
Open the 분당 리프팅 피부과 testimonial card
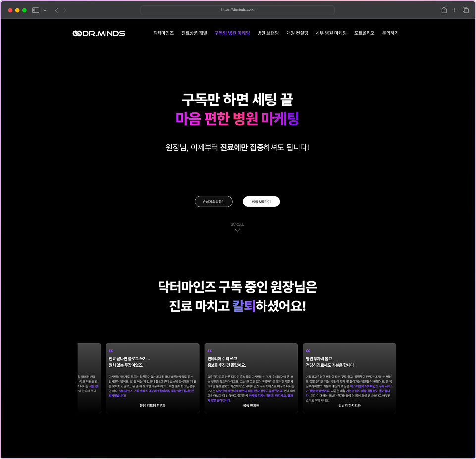(x=153, y=378)
